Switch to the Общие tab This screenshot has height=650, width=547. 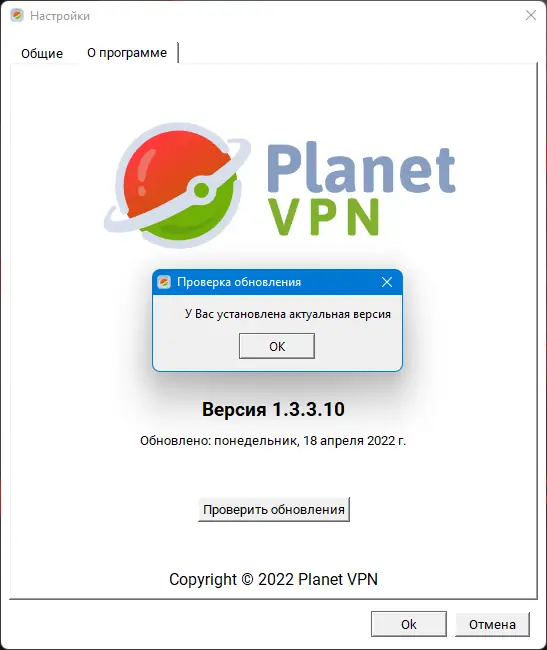click(x=42, y=53)
